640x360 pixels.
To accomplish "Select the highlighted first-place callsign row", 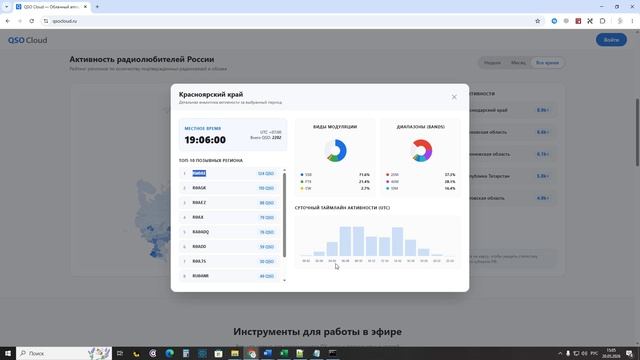I will (x=229, y=173).
